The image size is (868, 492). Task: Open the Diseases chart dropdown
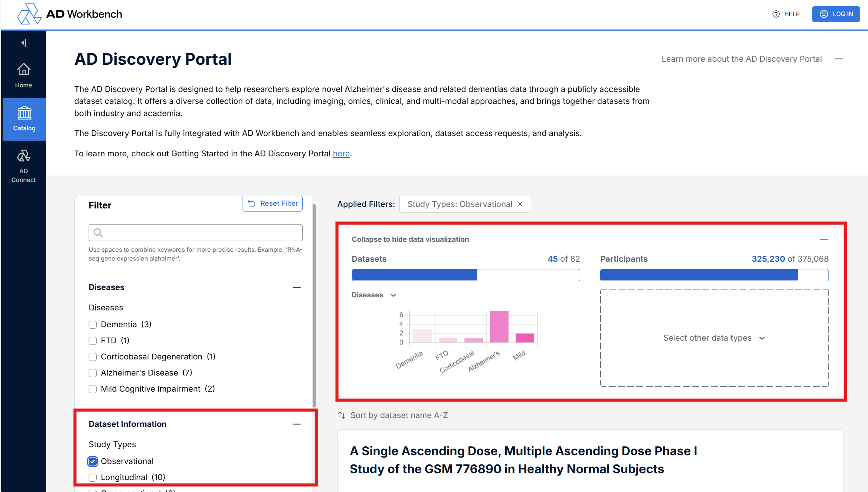tap(374, 295)
